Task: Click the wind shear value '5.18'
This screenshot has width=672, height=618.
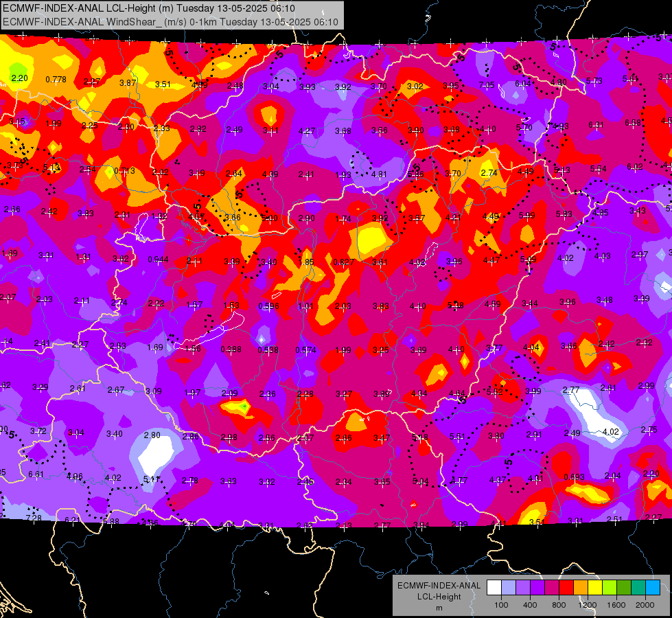Action: (x=419, y=437)
